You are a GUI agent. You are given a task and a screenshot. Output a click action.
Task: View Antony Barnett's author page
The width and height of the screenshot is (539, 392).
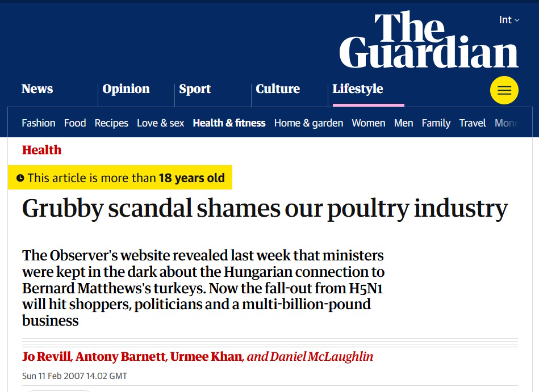[120, 357]
